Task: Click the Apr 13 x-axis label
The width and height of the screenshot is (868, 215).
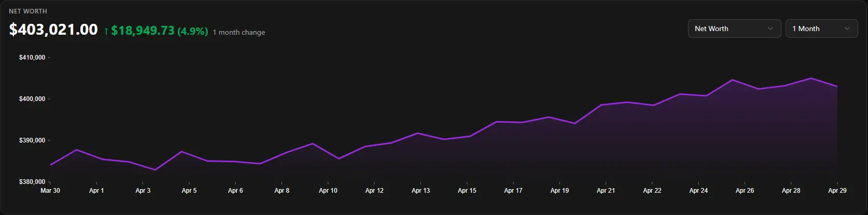Action: point(421,191)
